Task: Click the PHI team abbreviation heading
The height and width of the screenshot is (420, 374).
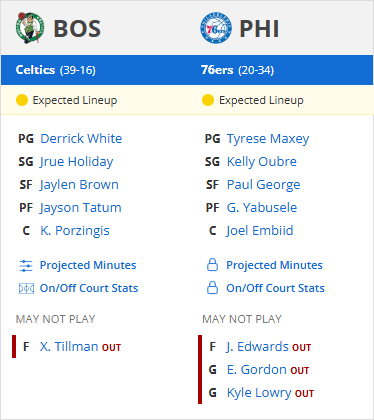Action: 259,28
